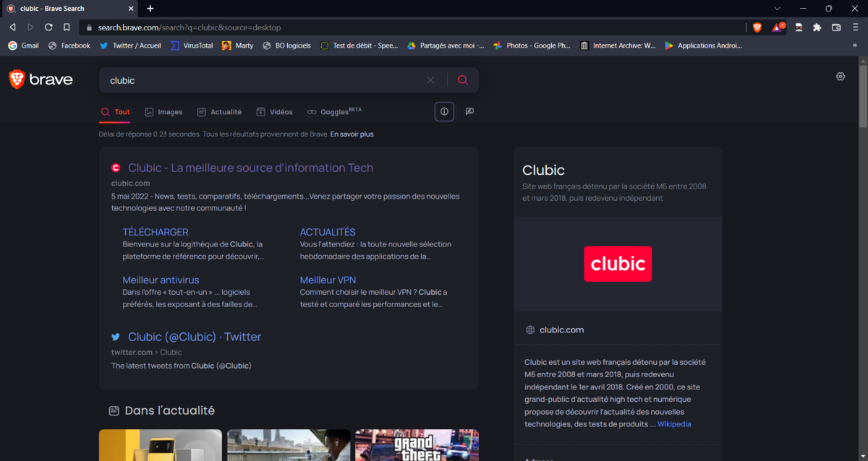Open the middle news thumbnail
Viewport: 868px width, 461px height.
click(289, 445)
